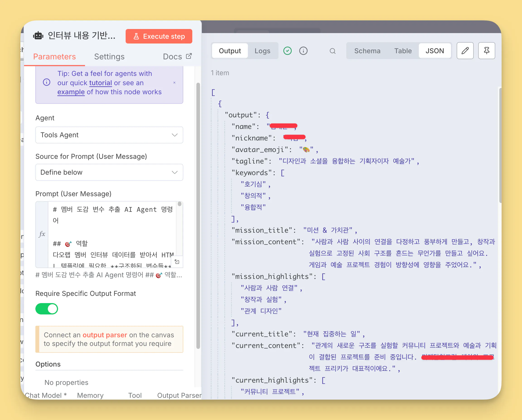Click the search magnifier icon in output
The height and width of the screenshot is (420, 522).
click(332, 51)
